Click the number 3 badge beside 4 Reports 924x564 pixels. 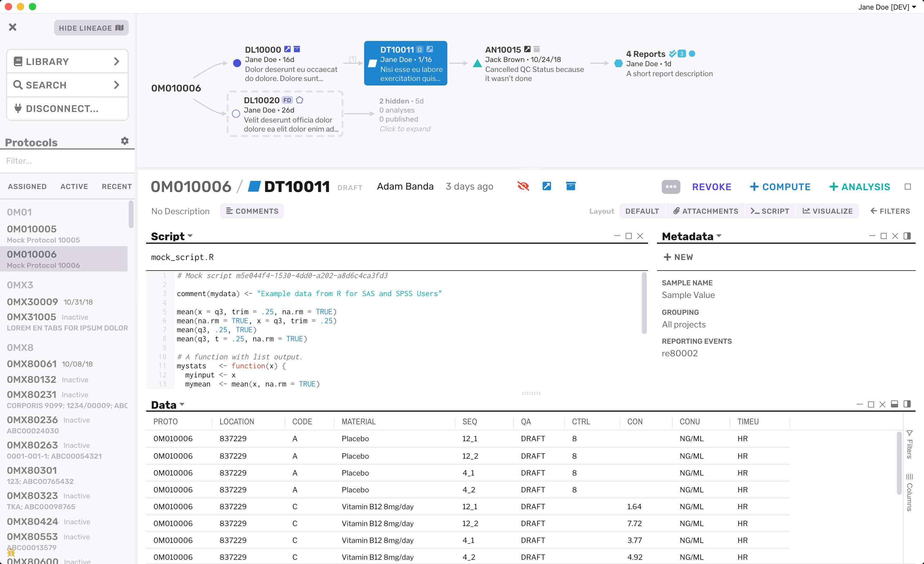click(x=682, y=54)
